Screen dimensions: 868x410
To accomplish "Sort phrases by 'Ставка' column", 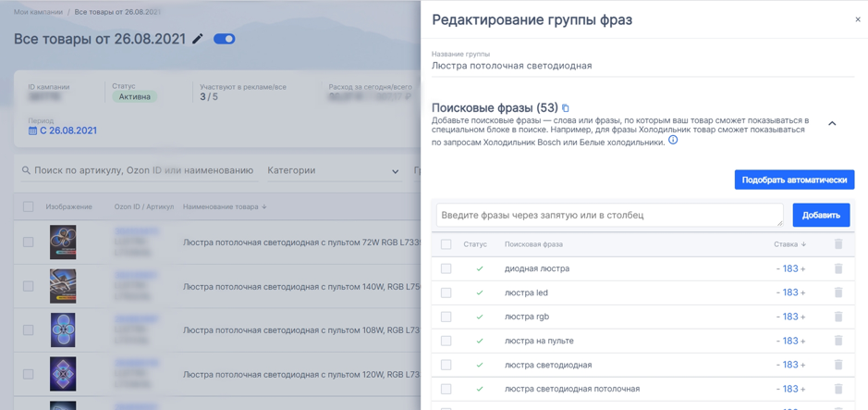I will 789,244.
